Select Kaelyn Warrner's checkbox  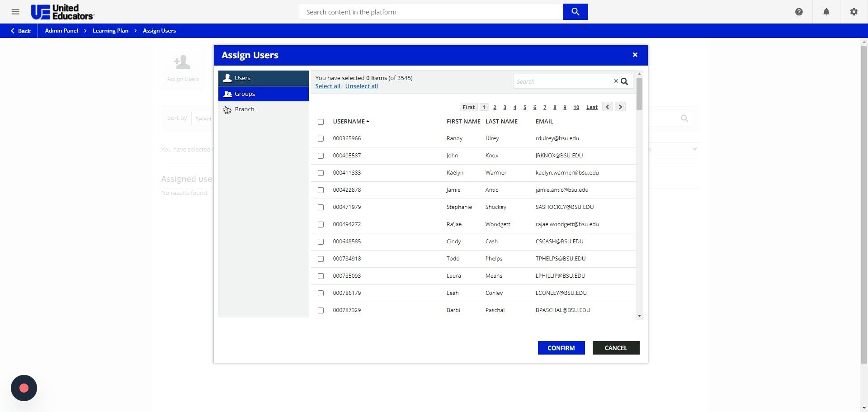[x=321, y=173]
